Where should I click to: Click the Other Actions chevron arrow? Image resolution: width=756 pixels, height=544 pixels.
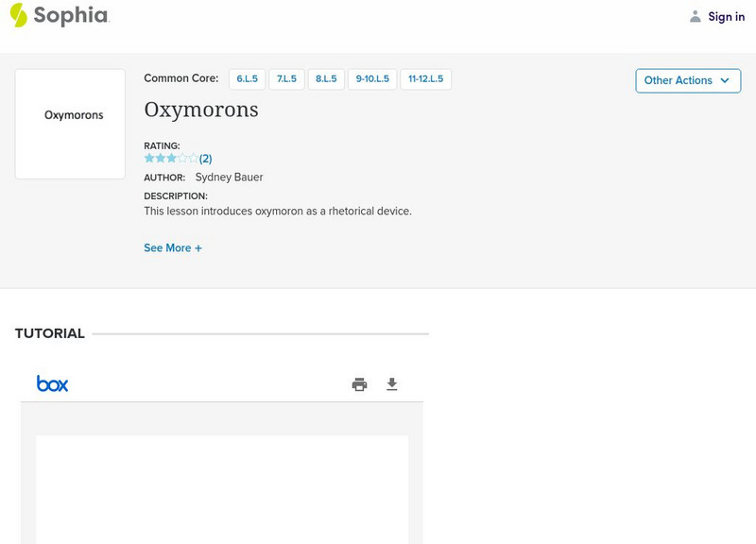[726, 80]
